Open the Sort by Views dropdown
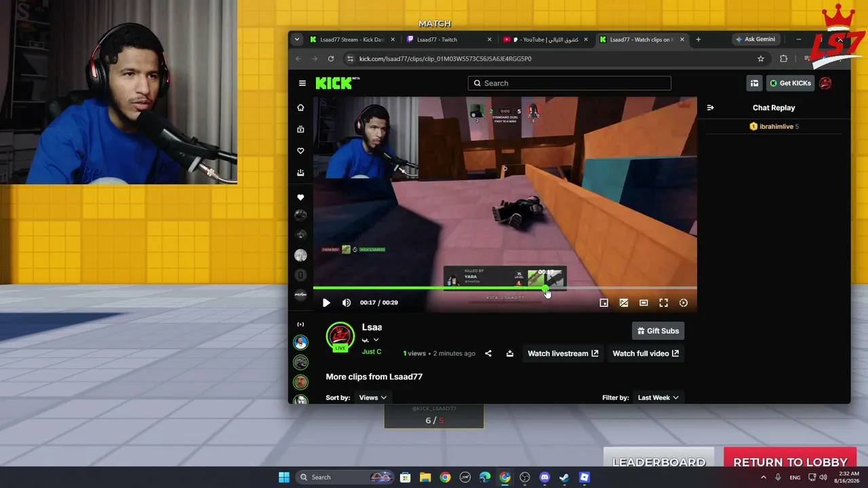This screenshot has width=868, height=488. pyautogui.click(x=373, y=398)
